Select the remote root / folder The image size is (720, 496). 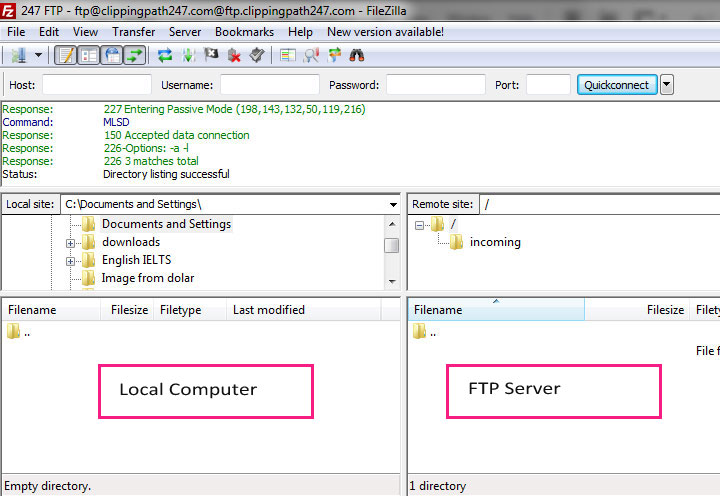pos(453,224)
